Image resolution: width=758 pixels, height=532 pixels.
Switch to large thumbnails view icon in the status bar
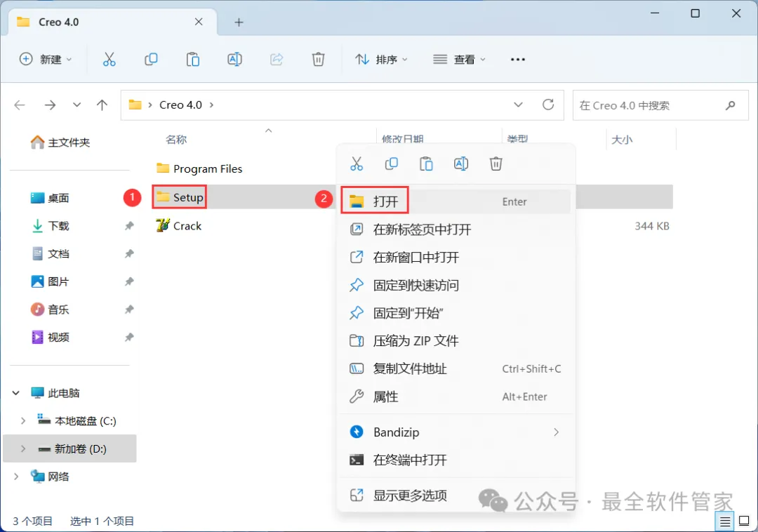coord(744,521)
